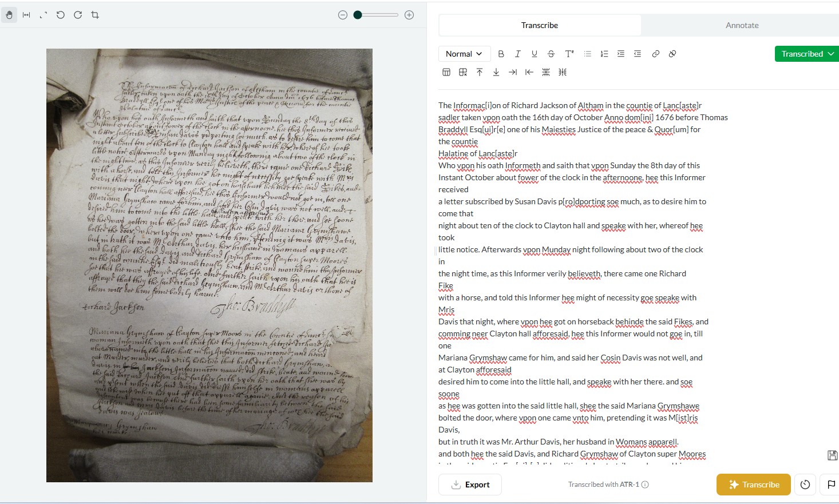Click the manuscript page image

click(209, 265)
